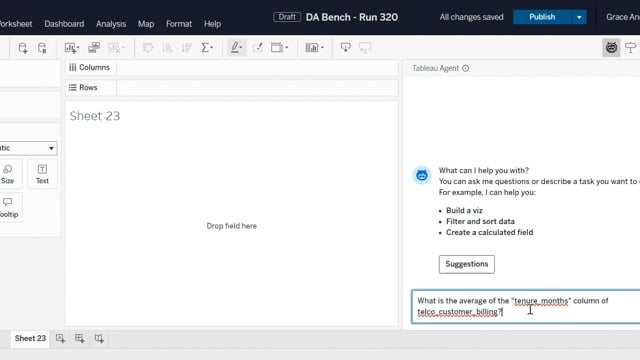Click the Suggestions button

coord(467,264)
